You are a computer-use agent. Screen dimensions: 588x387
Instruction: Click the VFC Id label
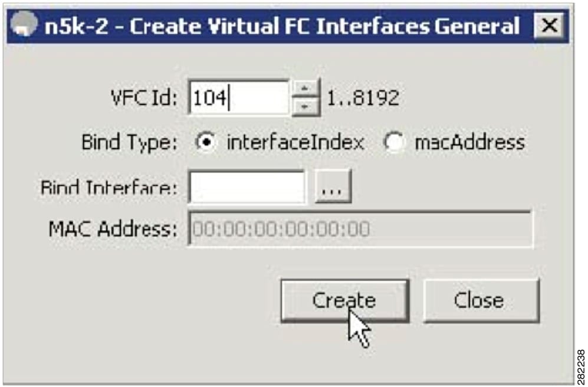pyautogui.click(x=144, y=99)
